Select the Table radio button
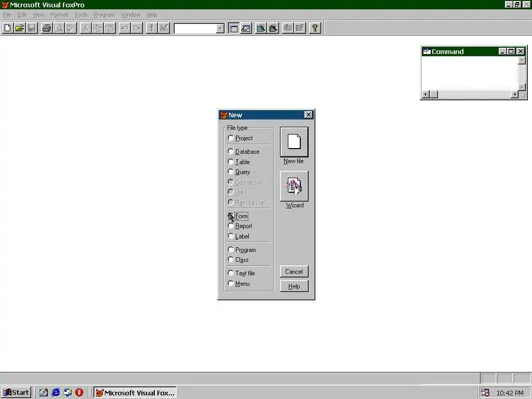The height and width of the screenshot is (399, 532). click(231, 162)
